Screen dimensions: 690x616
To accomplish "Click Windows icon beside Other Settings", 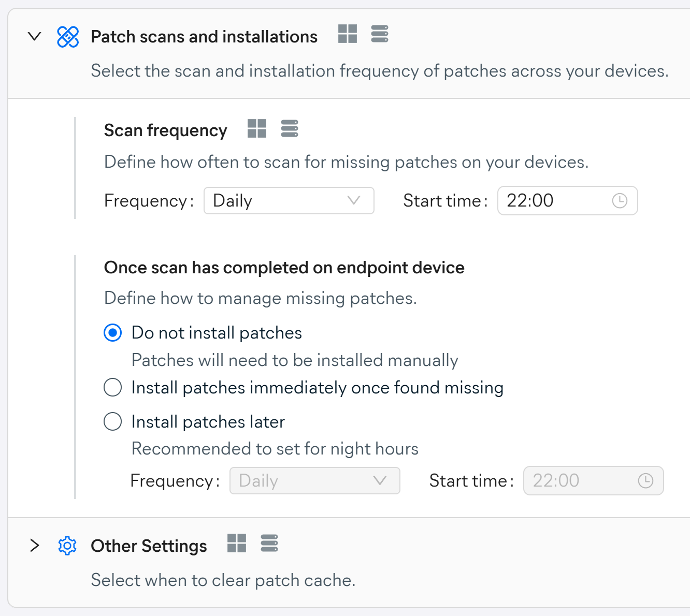I will point(237,544).
